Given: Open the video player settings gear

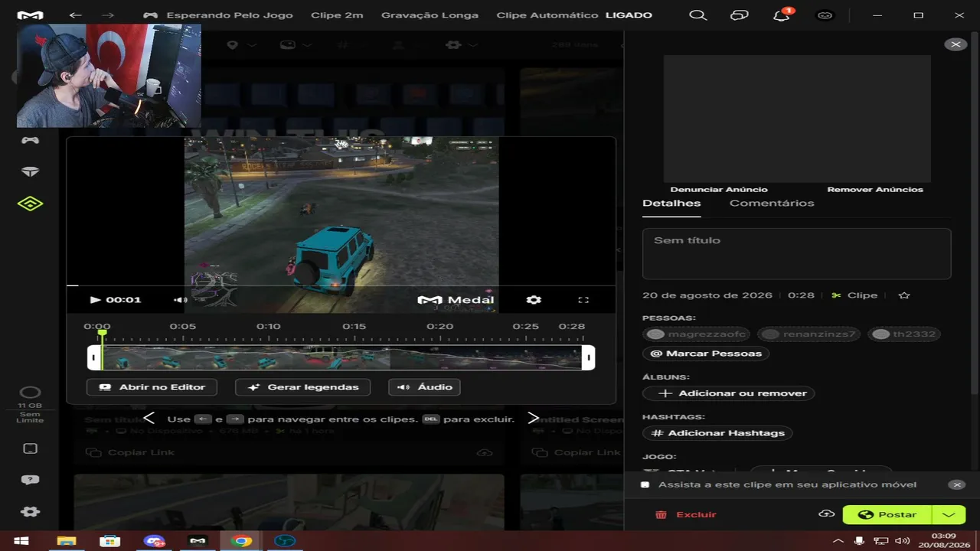Looking at the screenshot, I should click(x=534, y=300).
